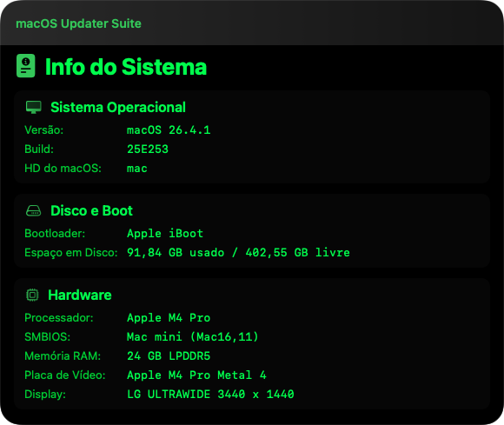Viewport: 504px width, 425px height.
Task: Select the Apple iBoot value
Action: [165, 234]
